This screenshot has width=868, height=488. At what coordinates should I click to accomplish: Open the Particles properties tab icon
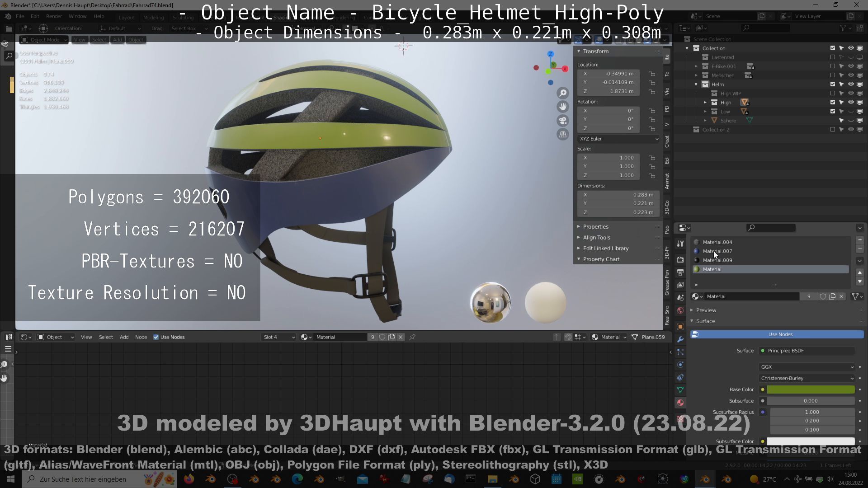(680, 352)
